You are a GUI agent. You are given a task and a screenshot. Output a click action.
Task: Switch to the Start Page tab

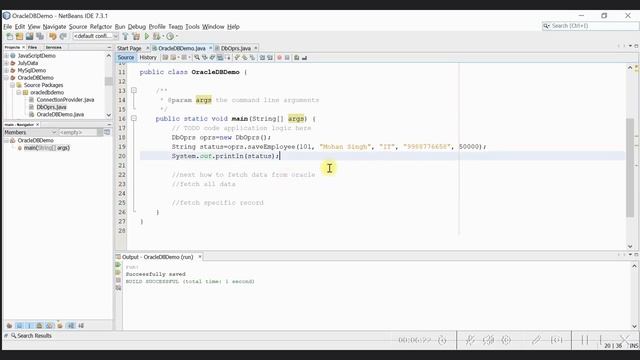pos(129,48)
